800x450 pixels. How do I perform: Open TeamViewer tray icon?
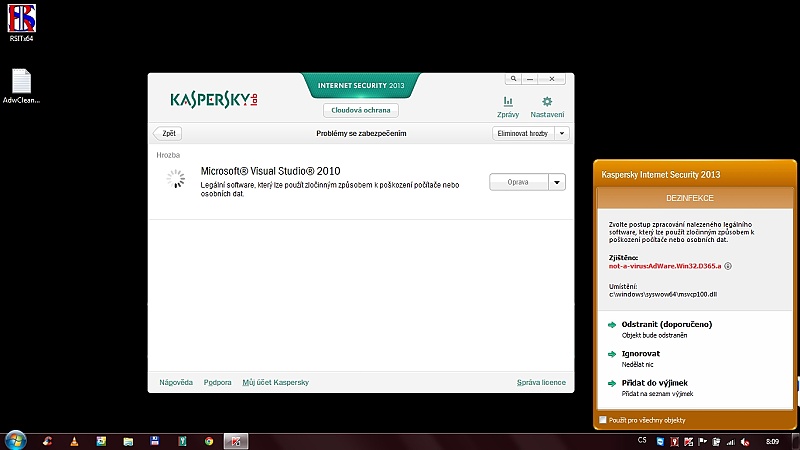pyautogui.click(x=660, y=442)
